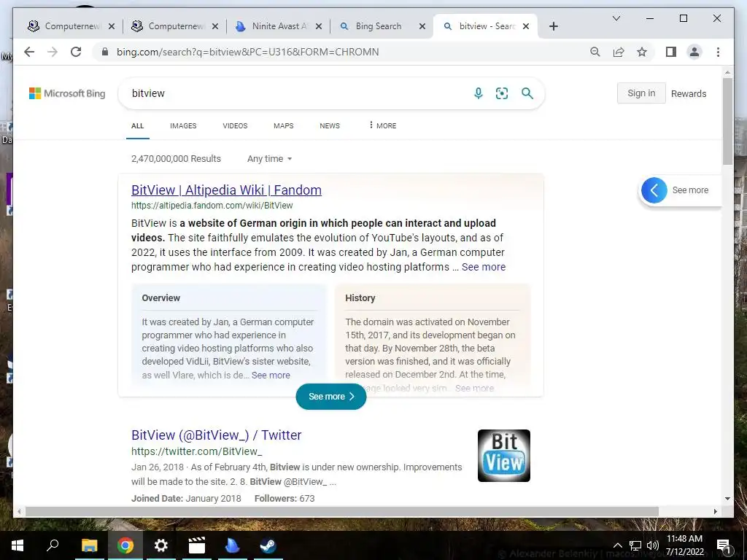Close the bitview search tab
Image resolution: width=747 pixels, height=560 pixels.
pos(526,26)
